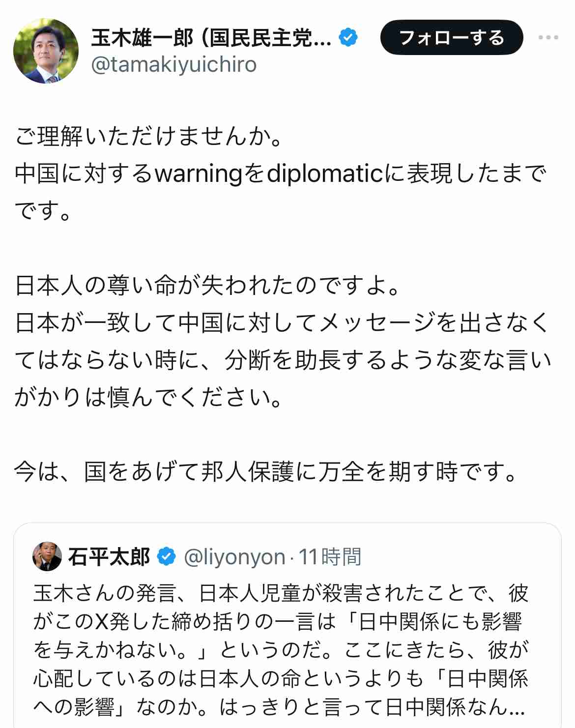Viewport: 575px width, 728px height.
Task: Open the three-dot more options menu
Action: 548,37
